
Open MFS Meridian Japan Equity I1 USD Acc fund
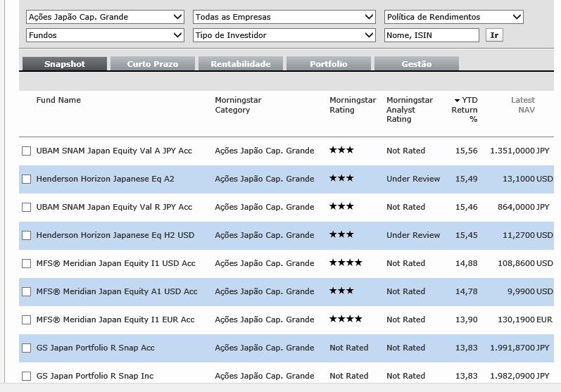116,264
